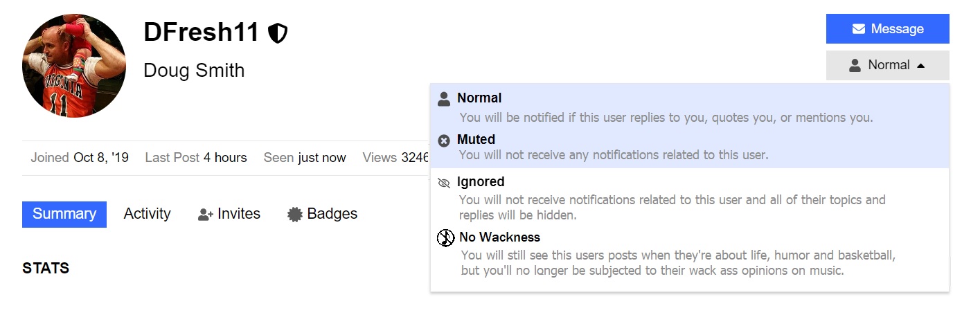Open the Badges tab
This screenshot has height=317, width=980.
[332, 214]
